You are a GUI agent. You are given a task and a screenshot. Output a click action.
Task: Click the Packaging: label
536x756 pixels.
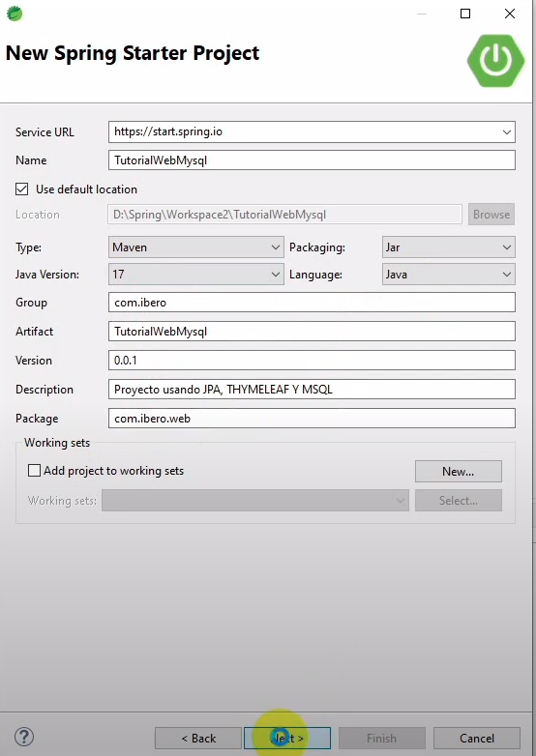[x=317, y=247]
